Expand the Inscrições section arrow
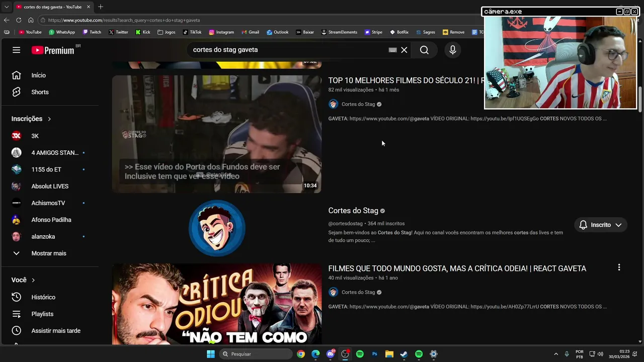644x362 pixels. [49, 119]
